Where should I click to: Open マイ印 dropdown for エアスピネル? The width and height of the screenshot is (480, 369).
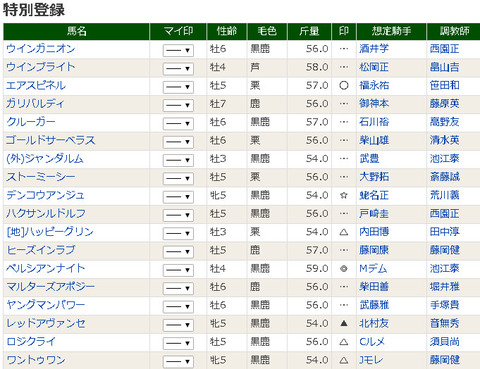coord(178,87)
